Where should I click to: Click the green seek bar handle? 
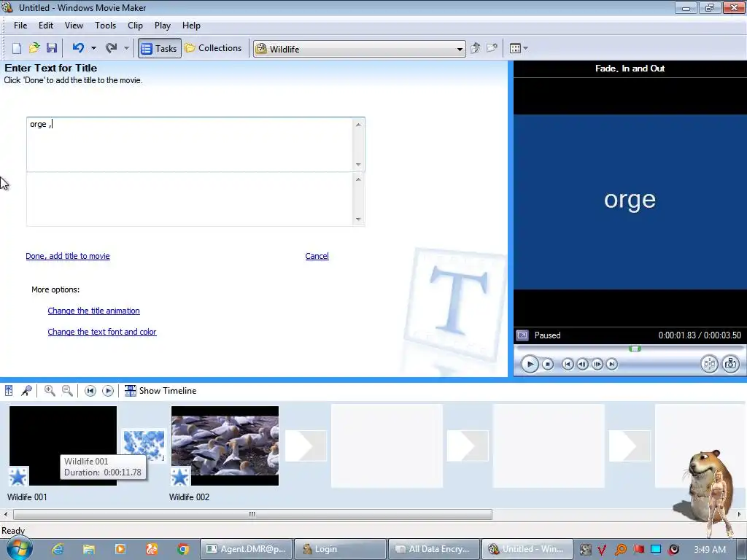(x=635, y=349)
